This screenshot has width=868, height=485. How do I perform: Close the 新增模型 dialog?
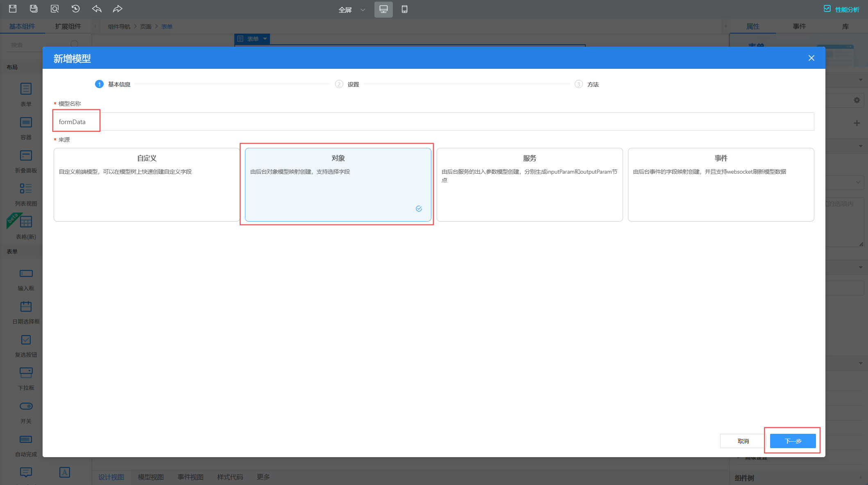811,58
